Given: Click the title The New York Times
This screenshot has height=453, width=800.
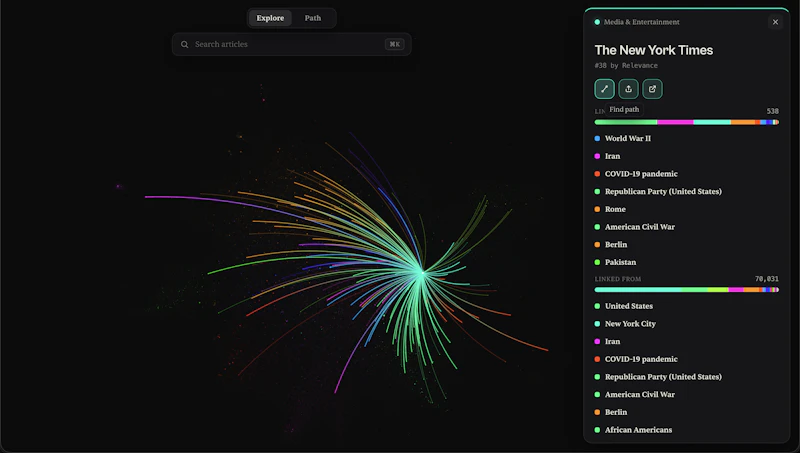Looking at the screenshot, I should 654,50.
